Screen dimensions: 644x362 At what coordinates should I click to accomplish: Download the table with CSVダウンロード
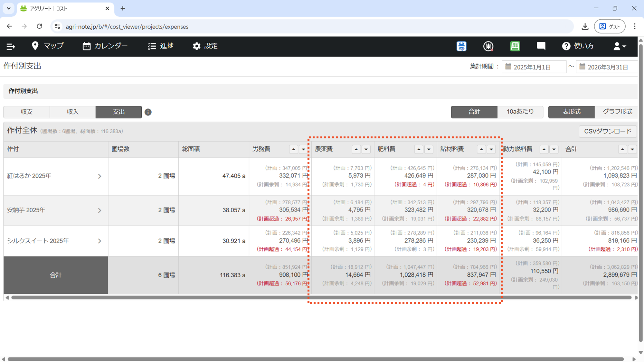tap(608, 131)
